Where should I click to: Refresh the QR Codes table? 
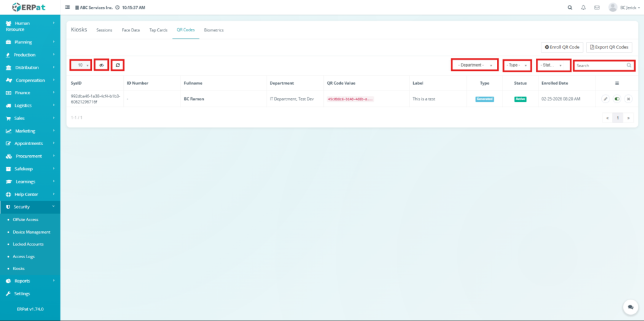(118, 65)
